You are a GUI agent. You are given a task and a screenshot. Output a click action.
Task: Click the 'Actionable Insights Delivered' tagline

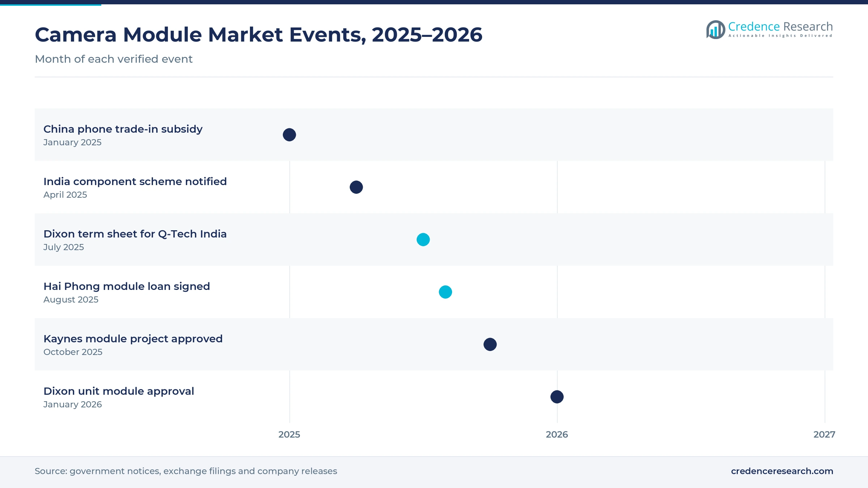click(780, 36)
